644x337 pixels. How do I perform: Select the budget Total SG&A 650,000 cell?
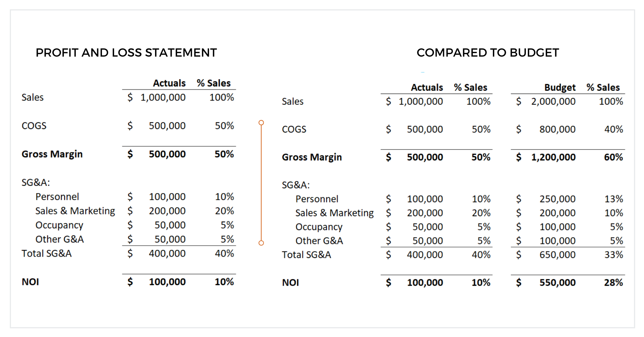pyautogui.click(x=557, y=255)
